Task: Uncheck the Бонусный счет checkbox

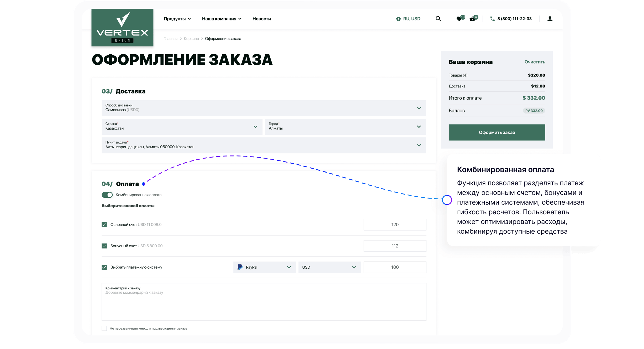Action: pyautogui.click(x=104, y=246)
